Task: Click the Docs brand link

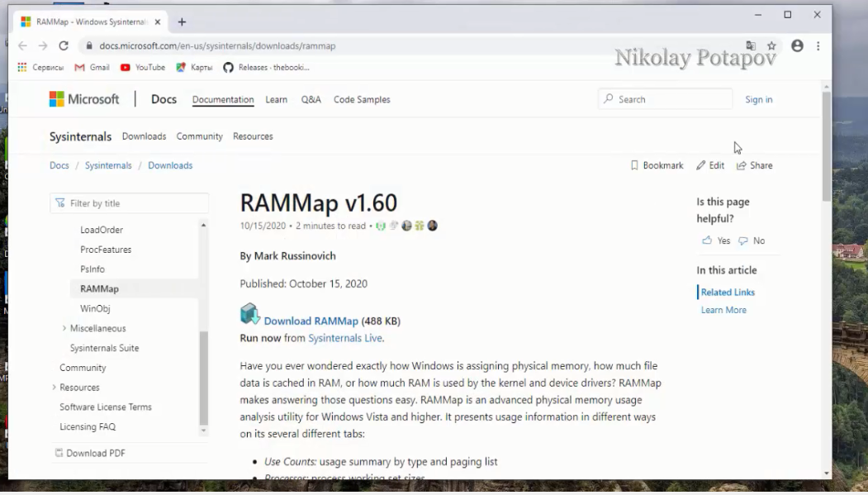Action: point(164,99)
